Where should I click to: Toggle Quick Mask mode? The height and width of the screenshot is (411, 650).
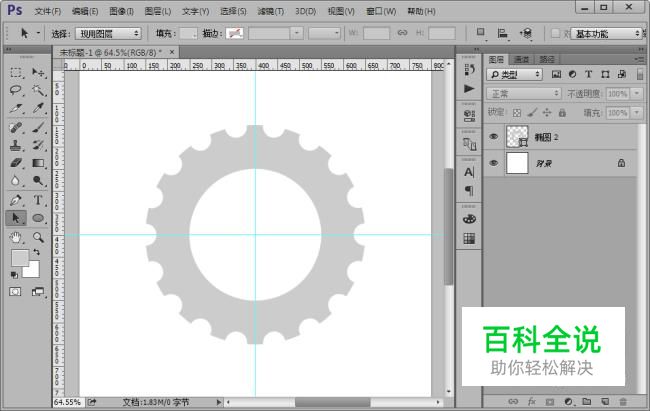pyautogui.click(x=15, y=292)
